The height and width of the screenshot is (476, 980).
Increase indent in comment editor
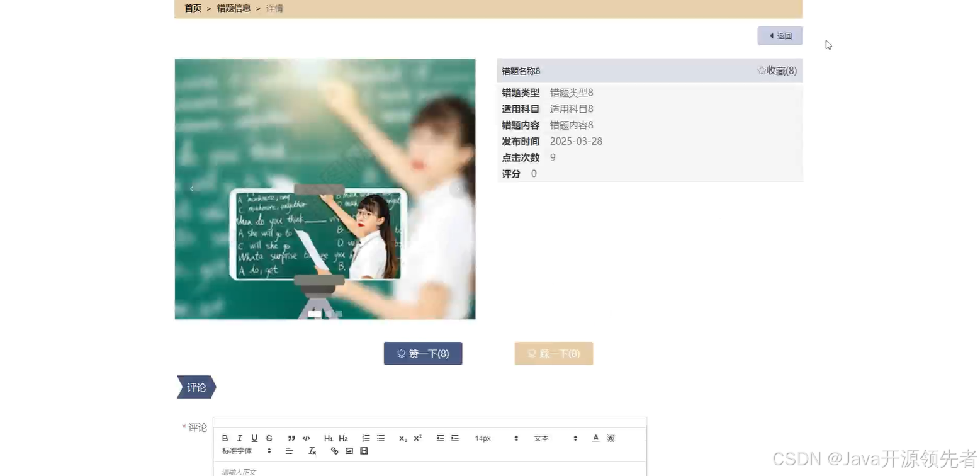pyautogui.click(x=455, y=438)
